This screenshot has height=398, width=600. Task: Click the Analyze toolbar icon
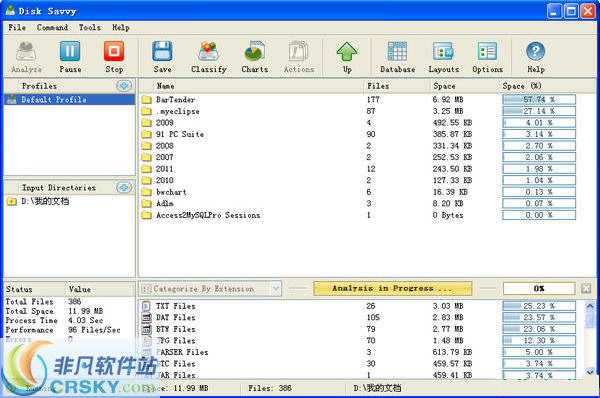click(26, 57)
